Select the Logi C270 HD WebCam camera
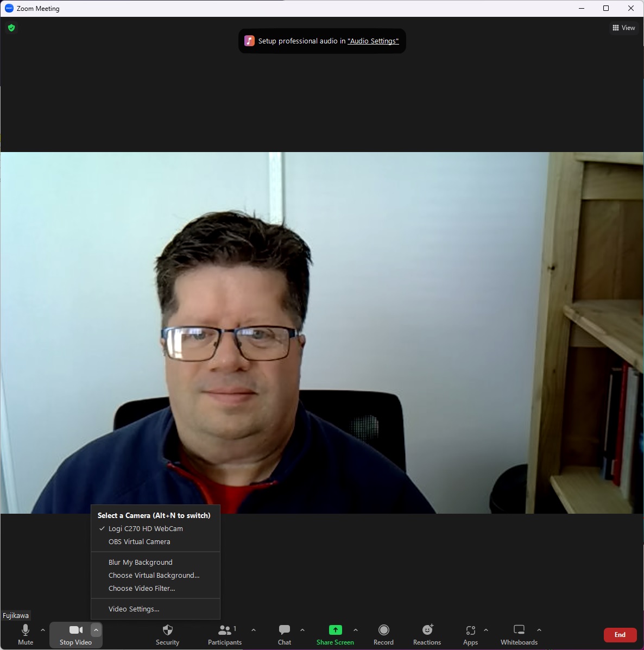This screenshot has width=644, height=650. pos(146,528)
